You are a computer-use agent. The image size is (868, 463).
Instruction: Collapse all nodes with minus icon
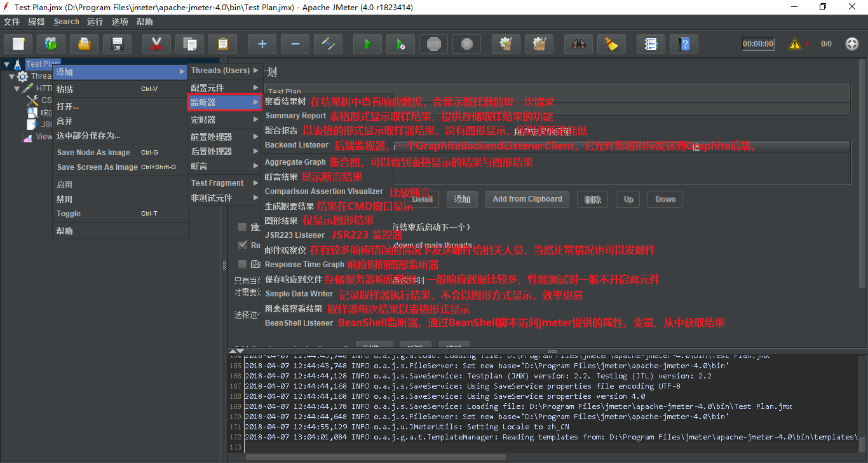(295, 44)
